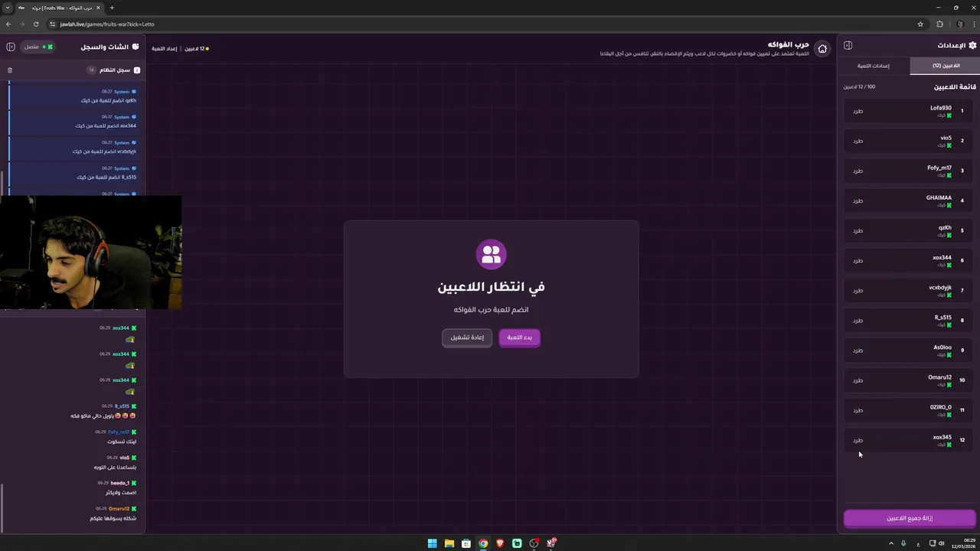Kick player qzKh with طرد
Viewport: 980px width, 551px height.
point(857,230)
